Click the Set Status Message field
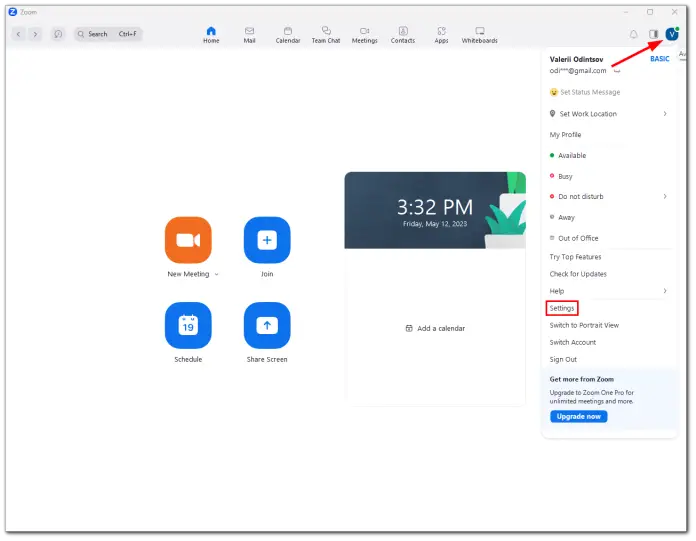 590,92
